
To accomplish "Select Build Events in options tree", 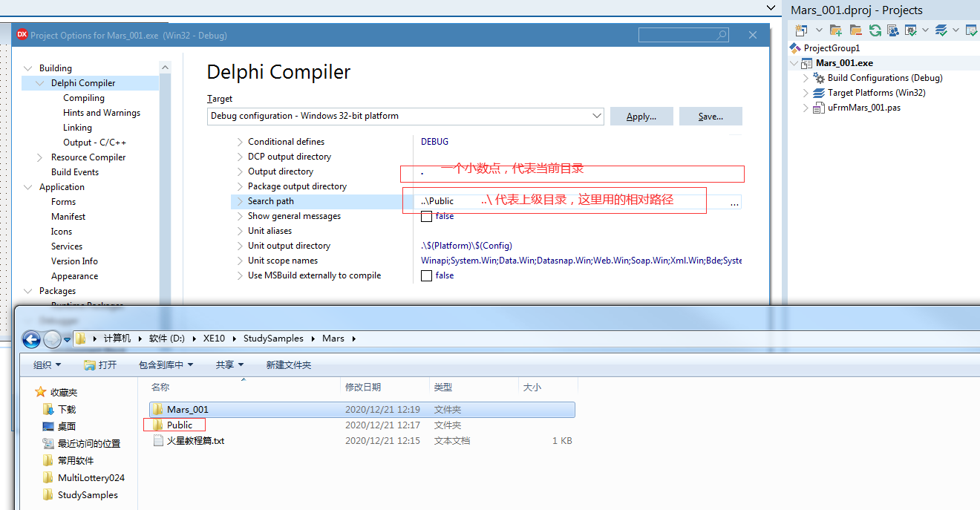I will (75, 172).
